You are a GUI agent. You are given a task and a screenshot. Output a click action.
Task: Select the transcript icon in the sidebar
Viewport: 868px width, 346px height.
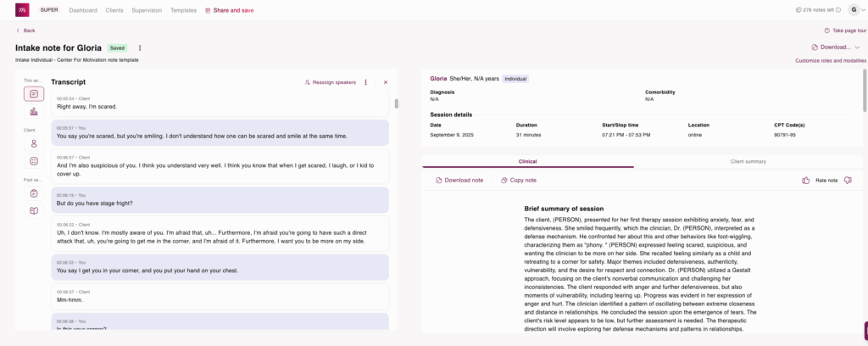click(x=34, y=93)
